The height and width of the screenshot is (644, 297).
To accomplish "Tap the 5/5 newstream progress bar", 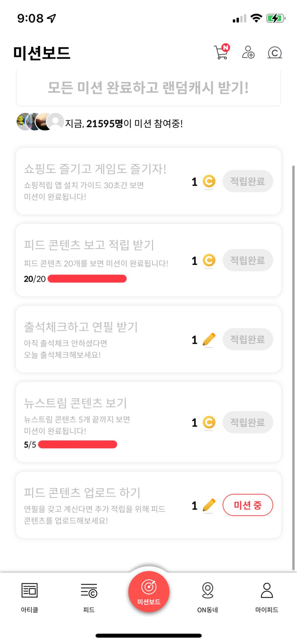I will pos(77,445).
